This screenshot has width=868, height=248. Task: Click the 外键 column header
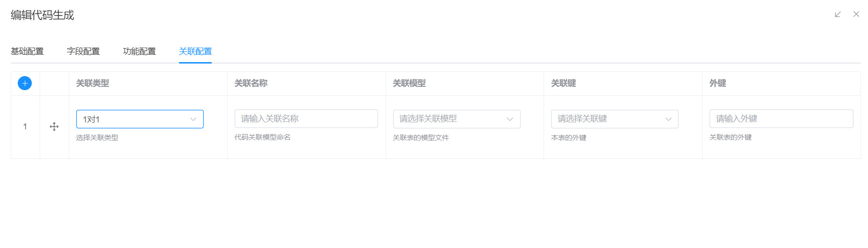[x=717, y=83]
